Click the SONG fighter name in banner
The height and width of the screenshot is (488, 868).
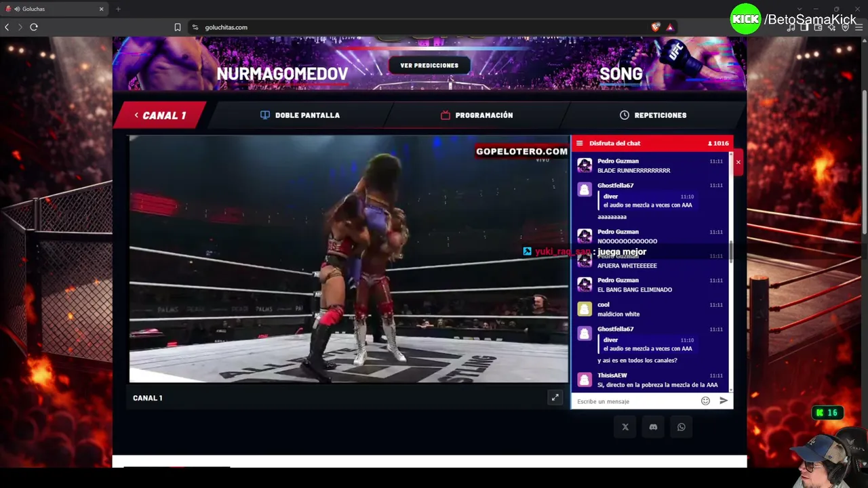(x=621, y=74)
